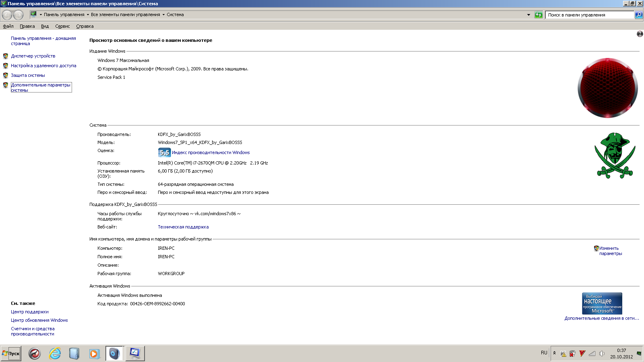Viewport: 644px width, 362px height.
Task: Click the search magnifier button
Action: 639,15
